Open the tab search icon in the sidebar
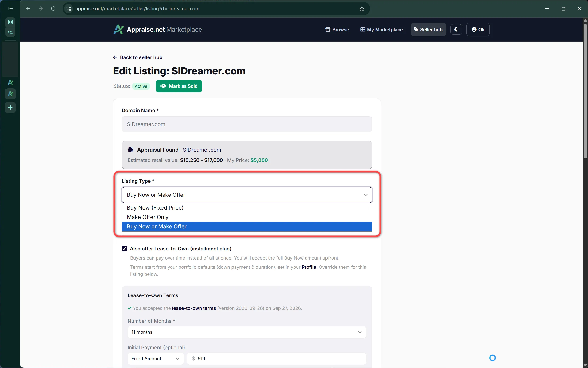588x368 pixels. (10, 32)
